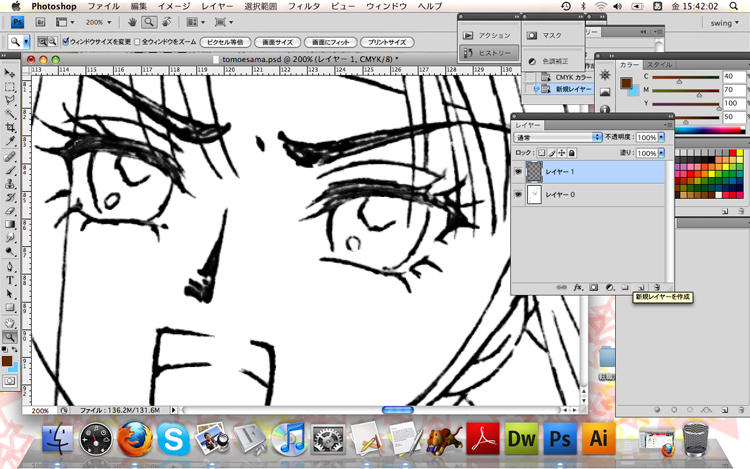Open the view extras dropdown
The image size is (750, 469).
[x=65, y=22]
